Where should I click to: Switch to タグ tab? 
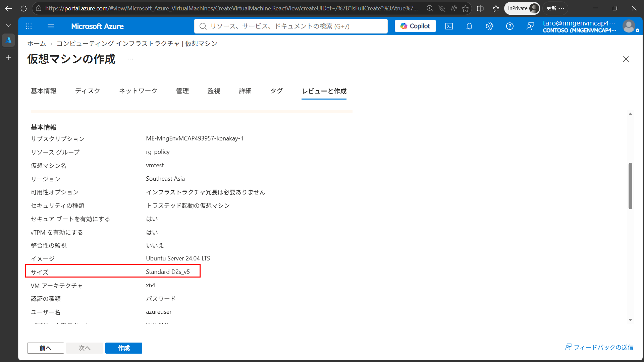[276, 91]
